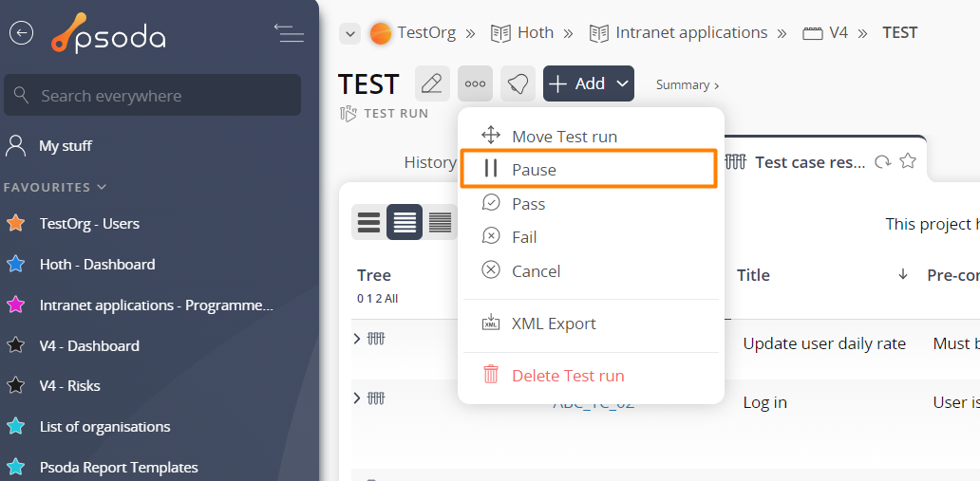This screenshot has width=980, height=481.
Task: Select Pause from the menu
Action: (589, 169)
